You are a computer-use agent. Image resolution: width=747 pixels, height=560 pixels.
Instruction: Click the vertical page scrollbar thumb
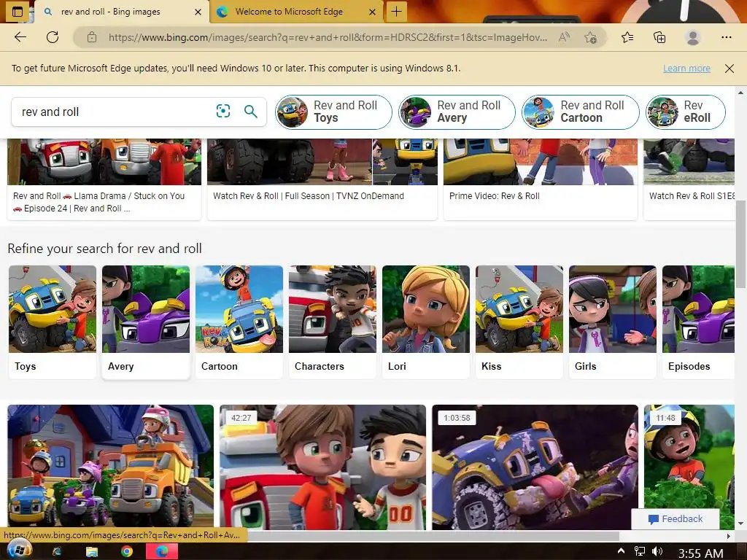click(740, 244)
